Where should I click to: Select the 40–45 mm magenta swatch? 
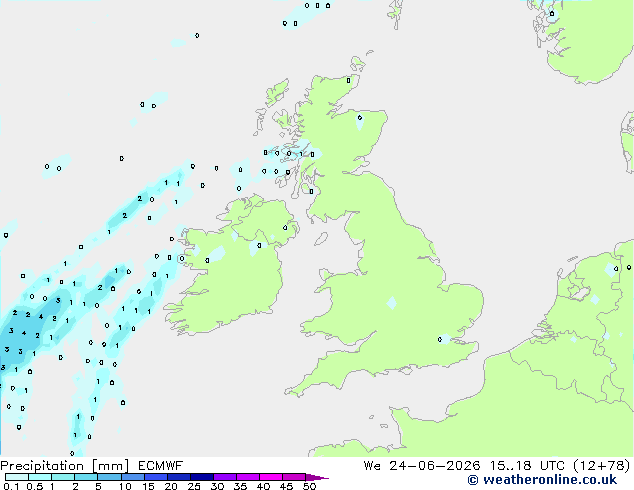[x=271, y=477]
